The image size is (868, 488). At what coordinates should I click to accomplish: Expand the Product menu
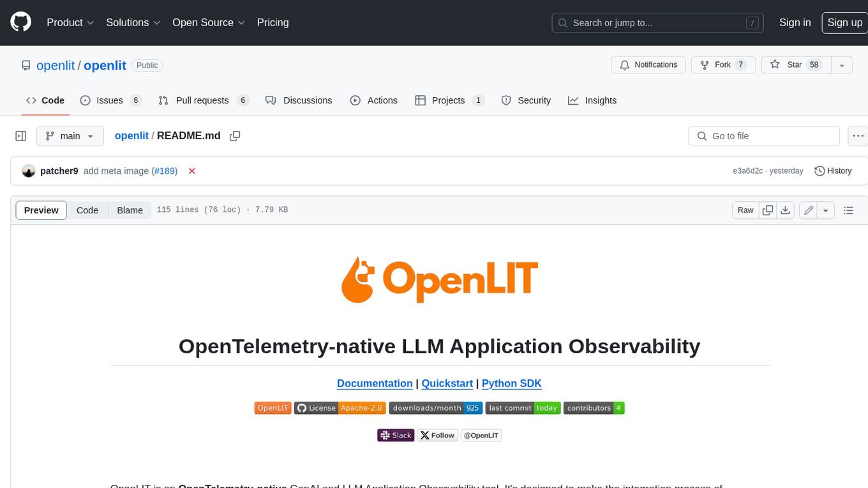[x=70, y=22]
